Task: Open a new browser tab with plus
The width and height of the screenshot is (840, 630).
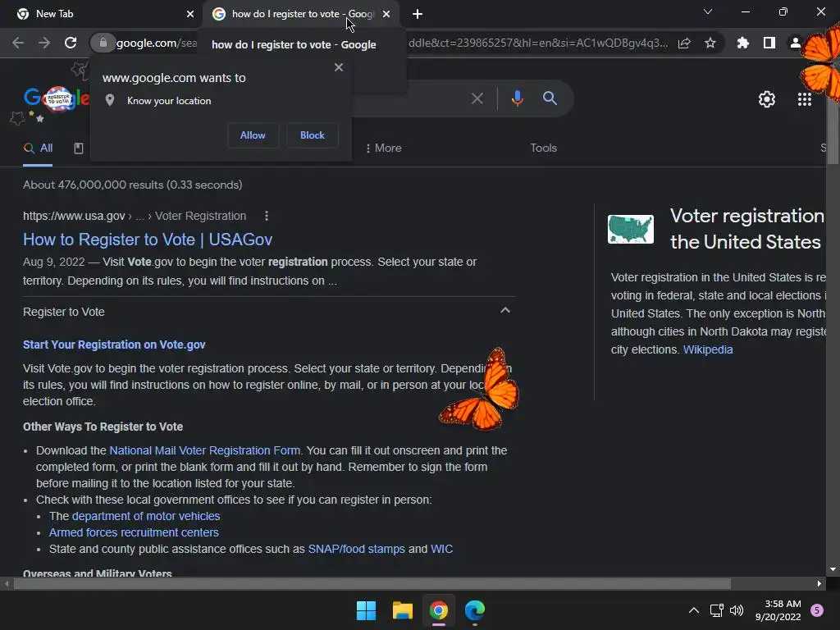Action: [418, 14]
